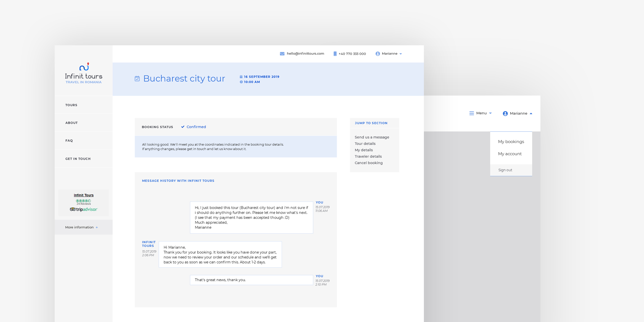Click the Infinit tours logo icon
Image resolution: width=644 pixels, height=322 pixels.
(84, 67)
